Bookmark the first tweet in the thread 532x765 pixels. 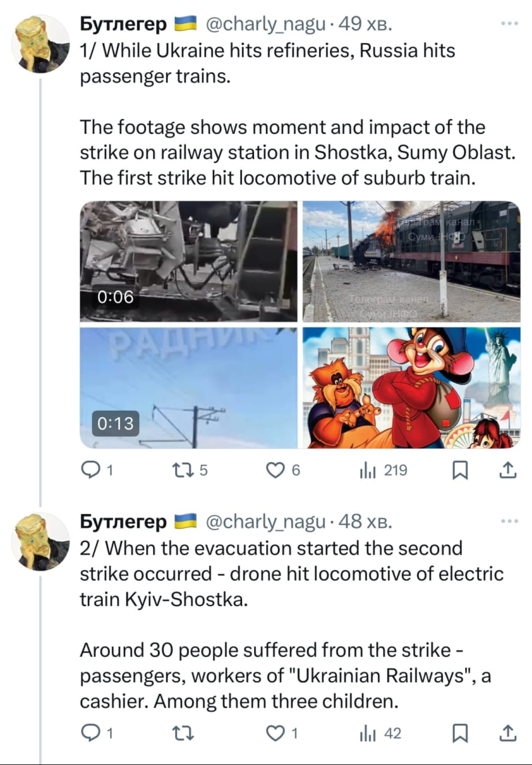(x=460, y=470)
